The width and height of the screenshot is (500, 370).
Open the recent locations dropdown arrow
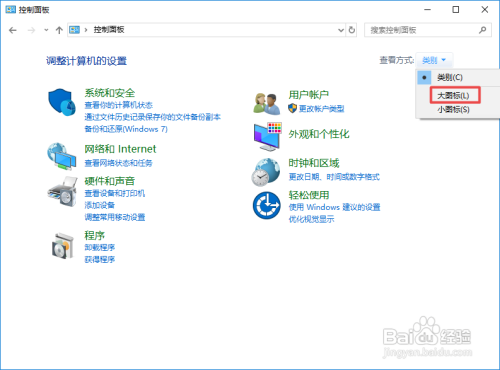coord(46,30)
